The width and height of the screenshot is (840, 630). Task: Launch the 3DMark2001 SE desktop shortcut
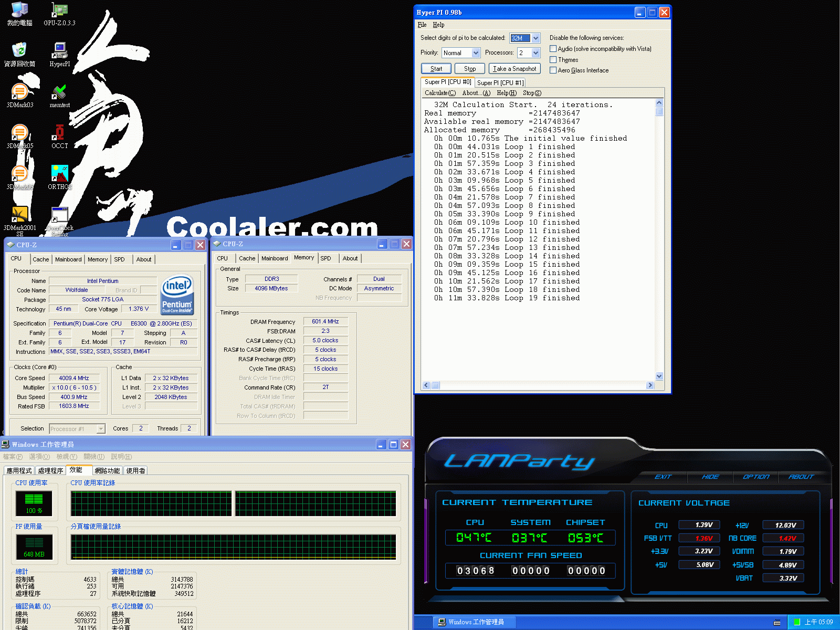pos(20,222)
